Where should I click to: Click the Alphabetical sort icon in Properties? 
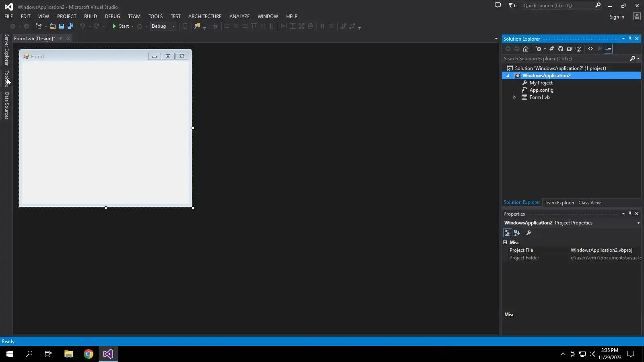pyautogui.click(x=517, y=233)
